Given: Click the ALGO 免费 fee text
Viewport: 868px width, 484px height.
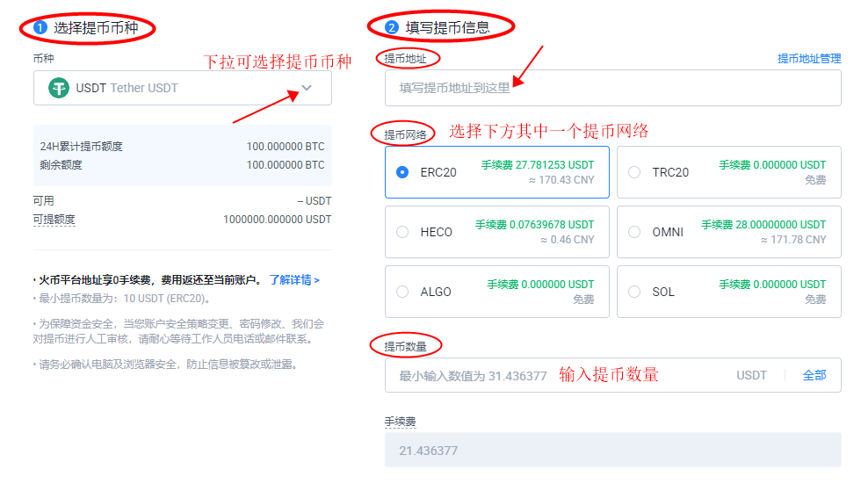Looking at the screenshot, I should click(x=583, y=300).
